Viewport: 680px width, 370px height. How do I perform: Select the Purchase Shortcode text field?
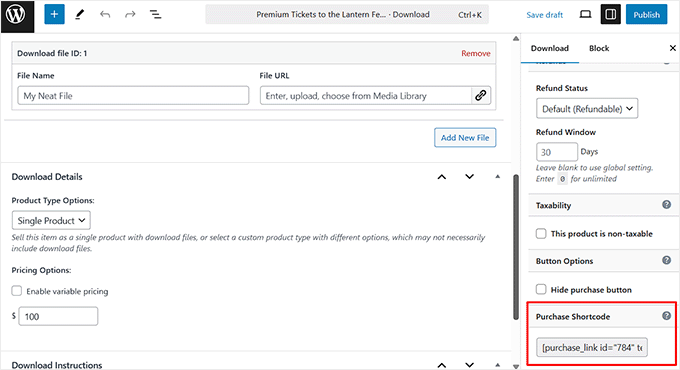click(x=592, y=347)
